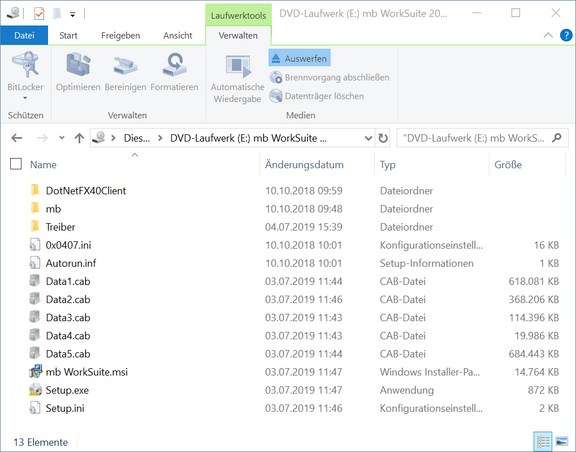The image size is (576, 452).
Task: Click the Setup.exe file icon
Action: [35, 390]
